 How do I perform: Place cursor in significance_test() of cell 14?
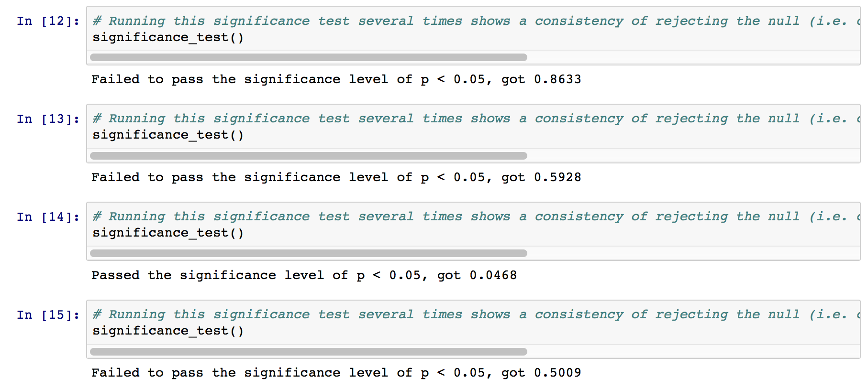coord(168,233)
